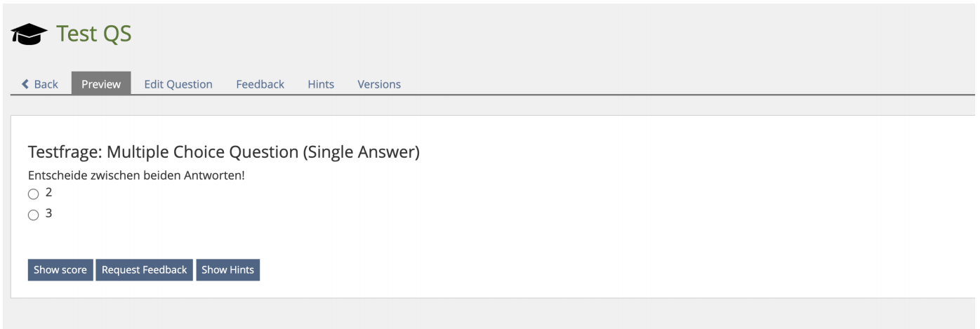Click the Entscheide zwischen beiden Antworten text
This screenshot has height=329, width=980.
(x=136, y=175)
